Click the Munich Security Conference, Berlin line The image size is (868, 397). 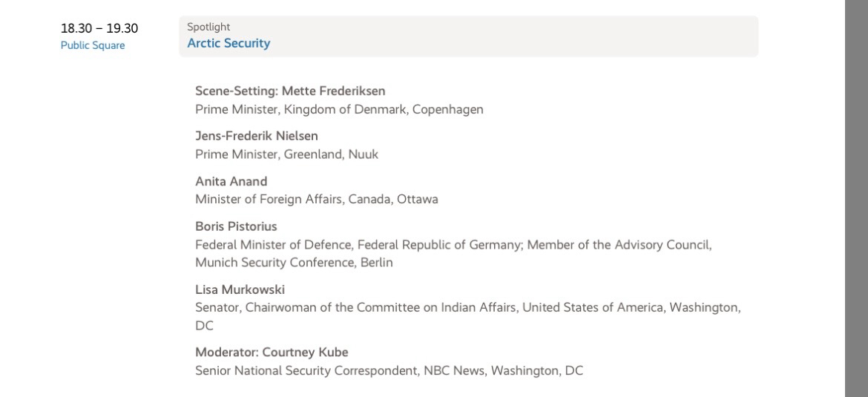(294, 263)
